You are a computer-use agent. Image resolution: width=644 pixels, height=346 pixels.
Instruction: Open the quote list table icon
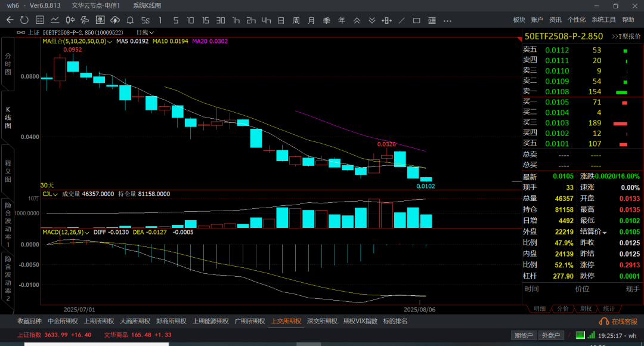39,20
